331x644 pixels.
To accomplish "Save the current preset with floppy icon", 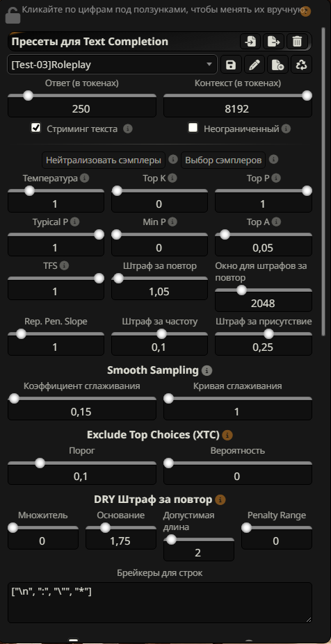I will pos(231,65).
